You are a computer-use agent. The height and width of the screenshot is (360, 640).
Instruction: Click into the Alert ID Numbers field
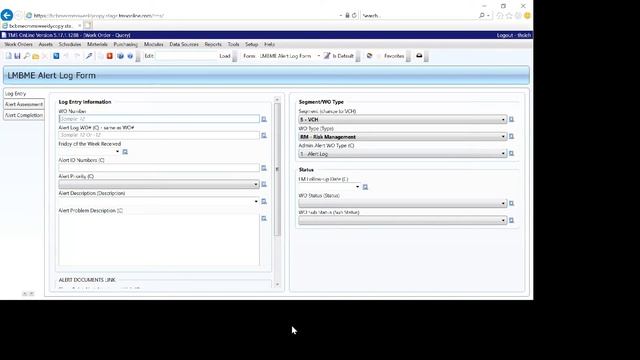pos(159,168)
